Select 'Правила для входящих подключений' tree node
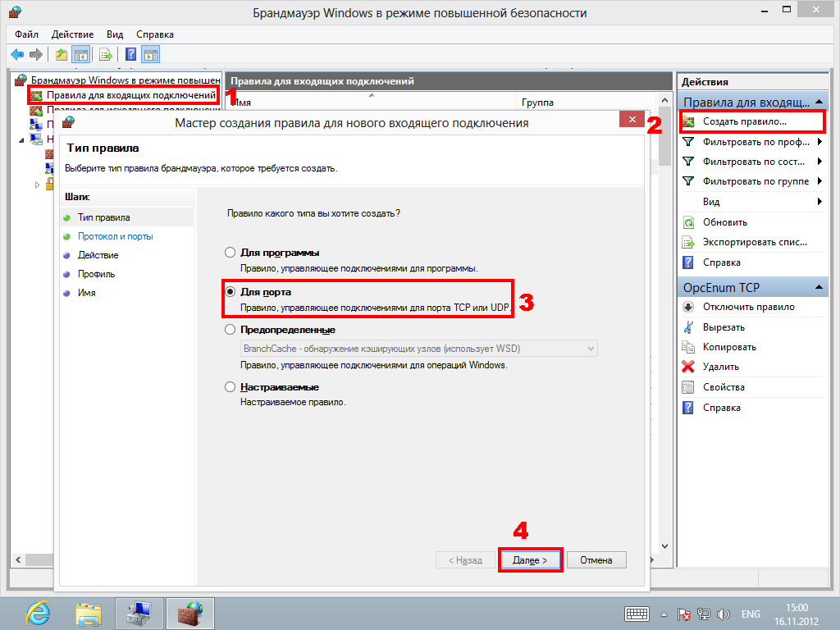 130,95
